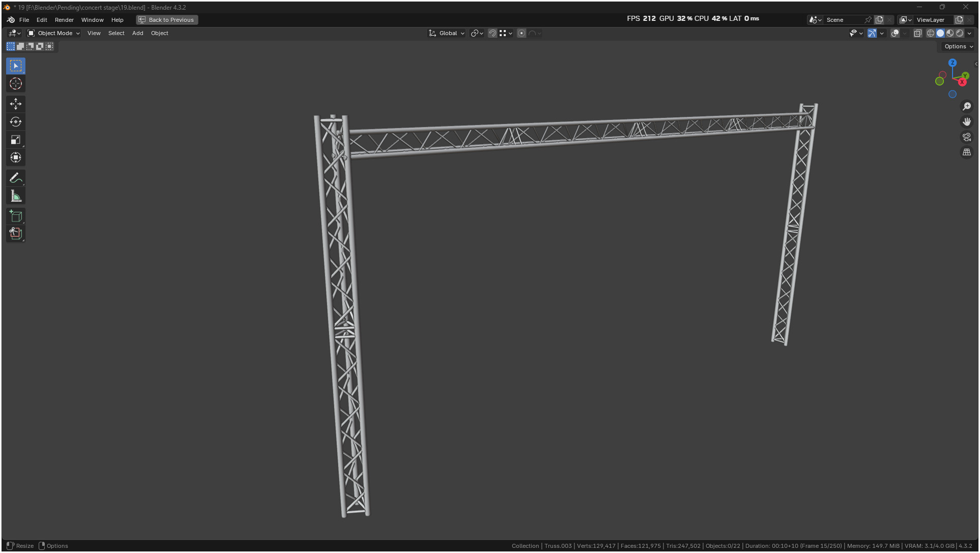Open the Add menu

click(137, 33)
